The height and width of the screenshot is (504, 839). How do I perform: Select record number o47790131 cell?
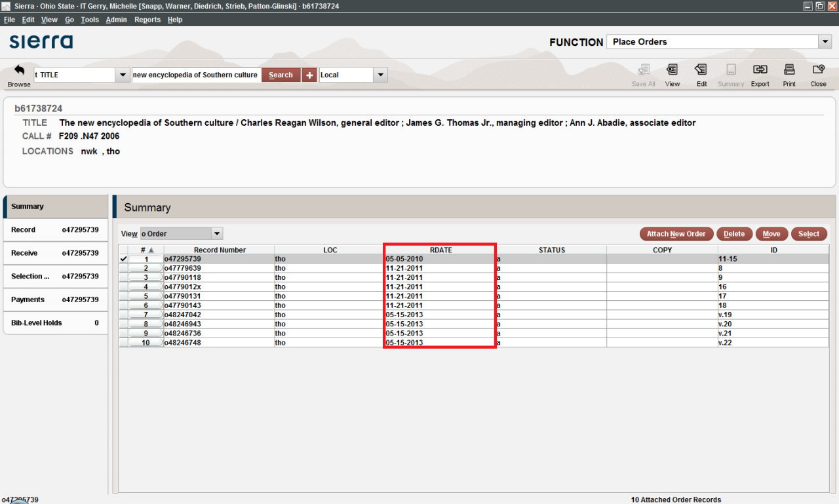[x=220, y=296]
